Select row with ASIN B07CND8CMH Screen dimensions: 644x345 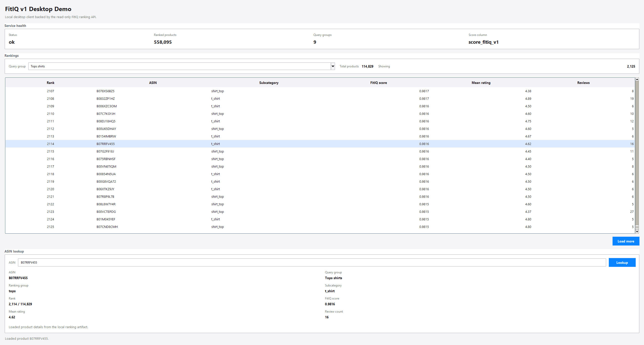click(x=320, y=227)
